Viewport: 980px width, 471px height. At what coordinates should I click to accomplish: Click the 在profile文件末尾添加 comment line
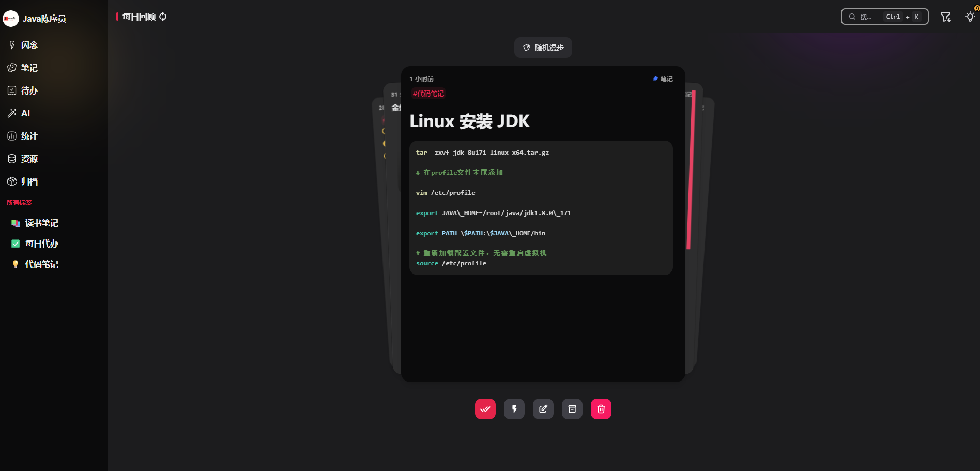click(x=460, y=173)
